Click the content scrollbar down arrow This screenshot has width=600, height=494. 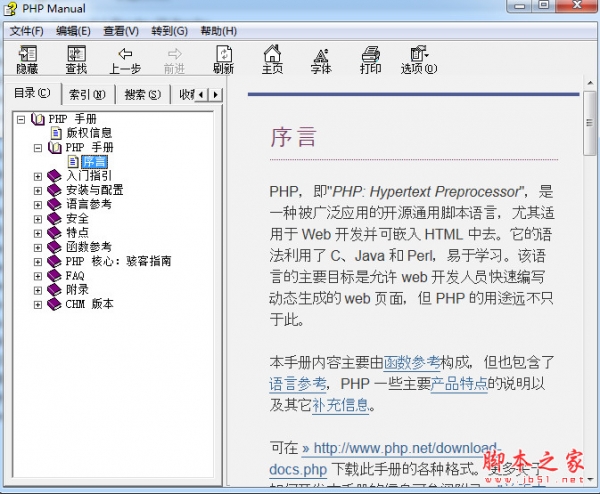tap(589, 479)
